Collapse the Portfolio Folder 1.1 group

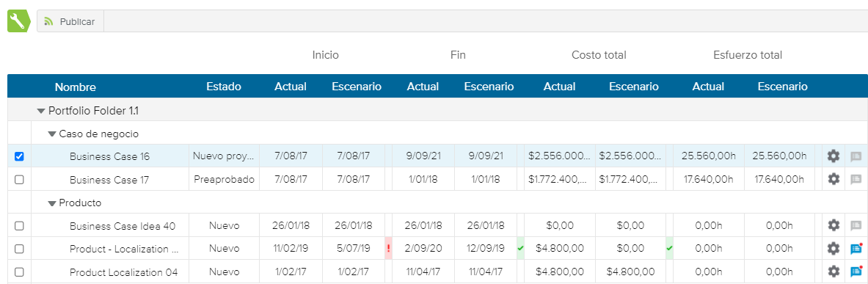point(40,111)
